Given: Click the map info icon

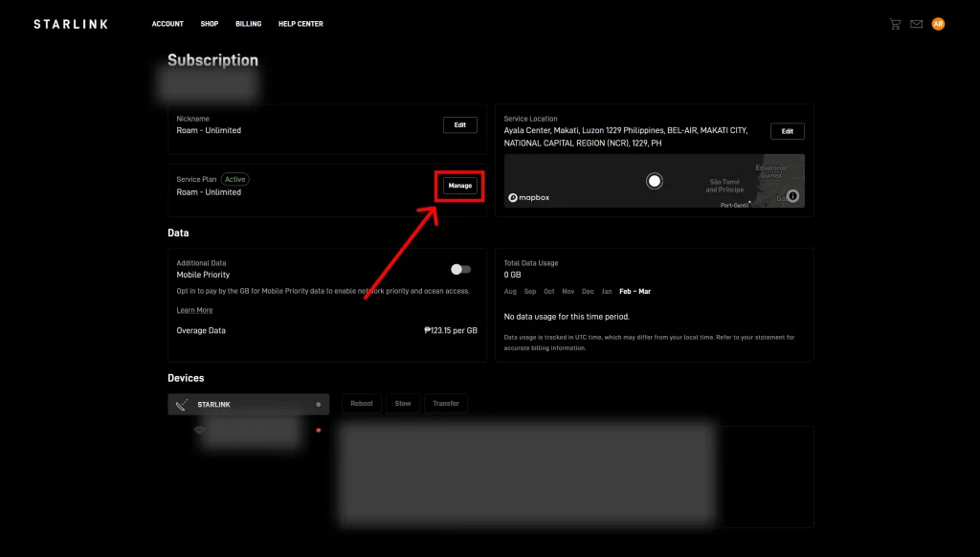Looking at the screenshot, I should coord(792,196).
